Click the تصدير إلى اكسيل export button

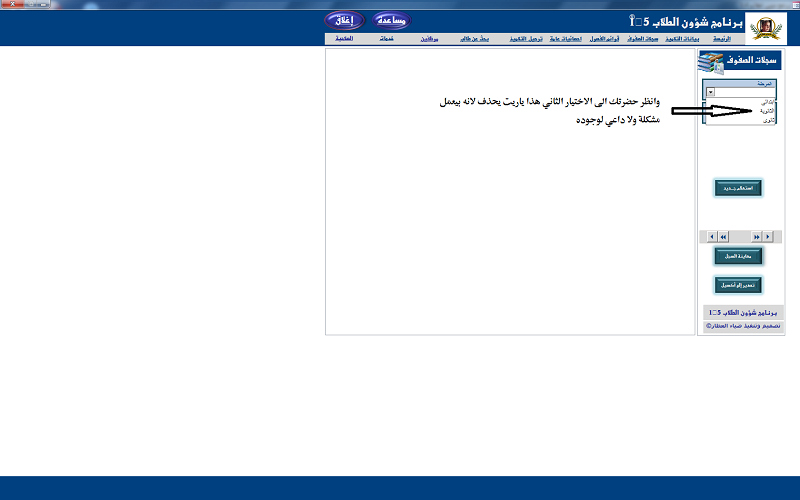point(738,285)
